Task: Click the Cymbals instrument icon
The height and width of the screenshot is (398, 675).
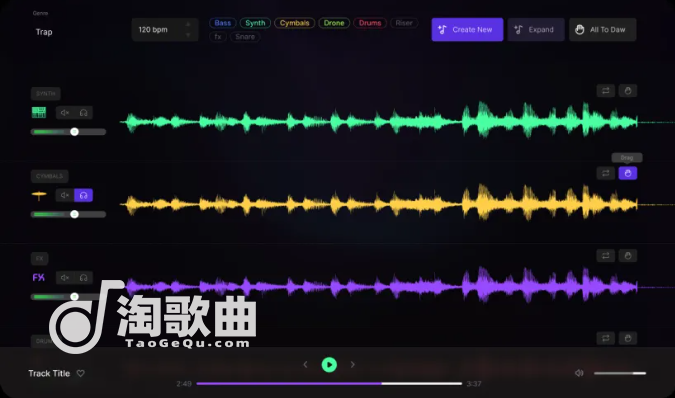Action: pos(39,195)
